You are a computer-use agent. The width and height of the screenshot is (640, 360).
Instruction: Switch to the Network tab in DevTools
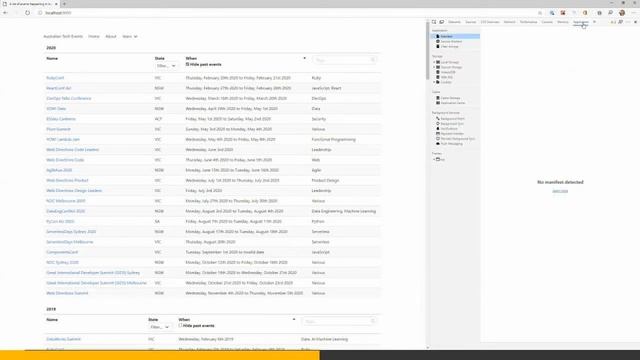pyautogui.click(x=509, y=22)
